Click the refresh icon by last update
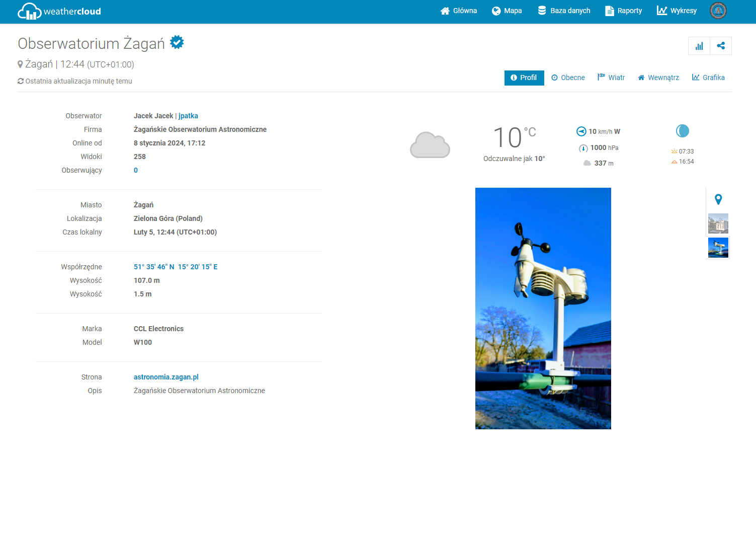756x533 pixels. 21,81
